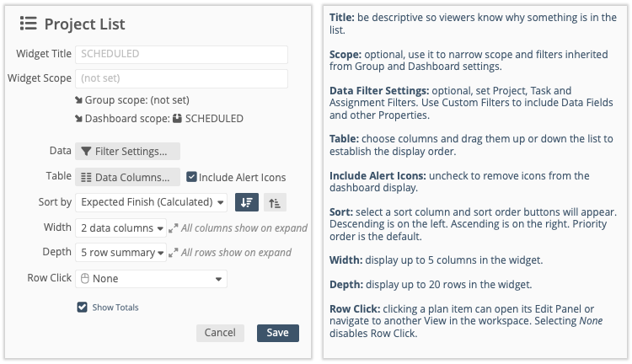Open the Depth row summary dropdown
Screen dimensions: 632x364
pyautogui.click(x=121, y=253)
